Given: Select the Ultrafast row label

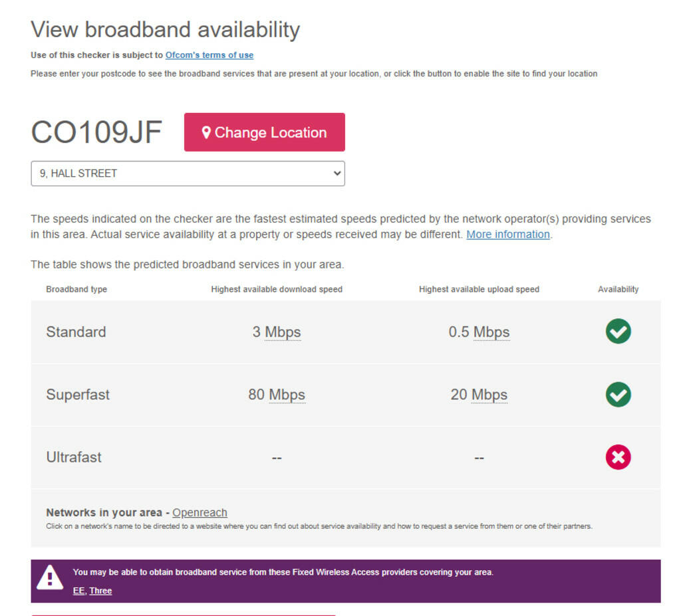Looking at the screenshot, I should click(x=74, y=457).
